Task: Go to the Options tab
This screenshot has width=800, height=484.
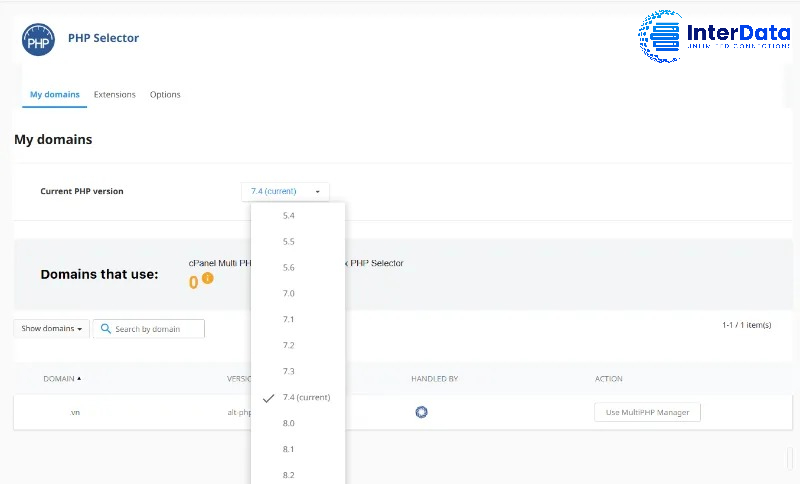Action: 165,94
